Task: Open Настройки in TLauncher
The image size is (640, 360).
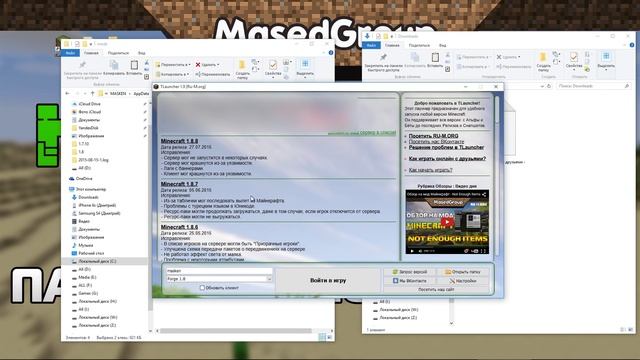Action: pyautogui.click(x=463, y=281)
